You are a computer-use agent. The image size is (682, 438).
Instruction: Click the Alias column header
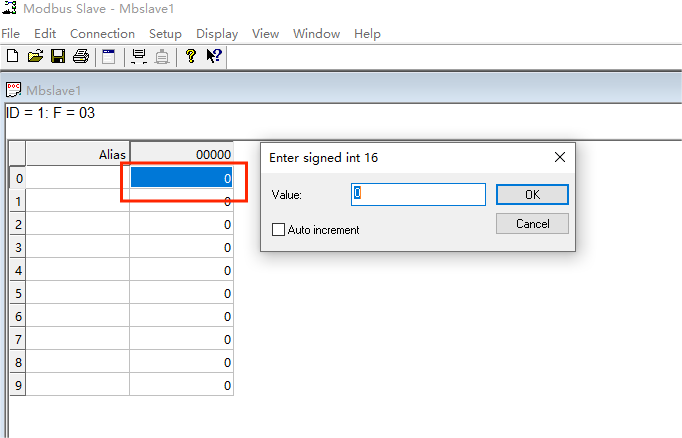pos(77,155)
